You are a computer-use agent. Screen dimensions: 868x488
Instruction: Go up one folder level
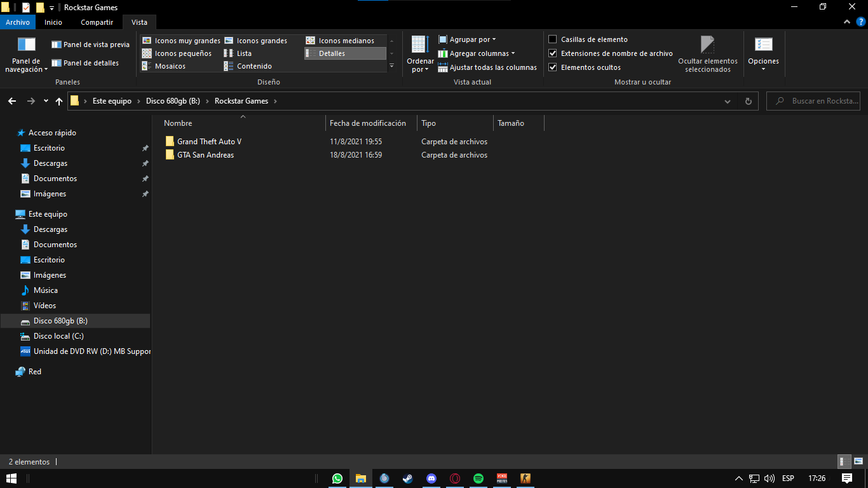[x=59, y=101]
